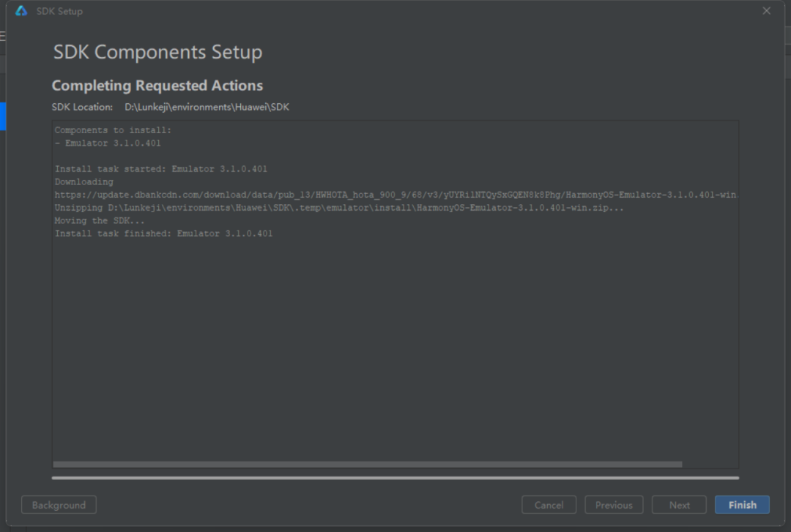Click the 'Moving the SDK...' log line
Viewport: 791px width, 532px height.
pos(100,221)
